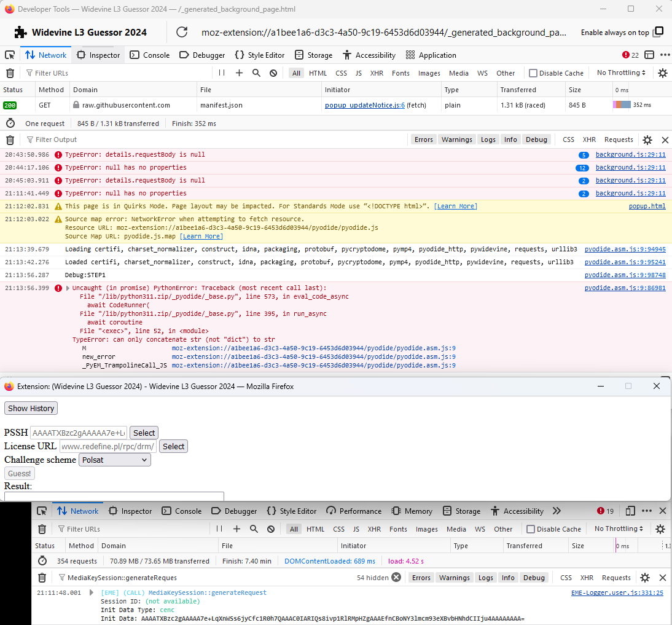
Task: Filter bottom network by Images type
Action: pyautogui.click(x=426, y=529)
